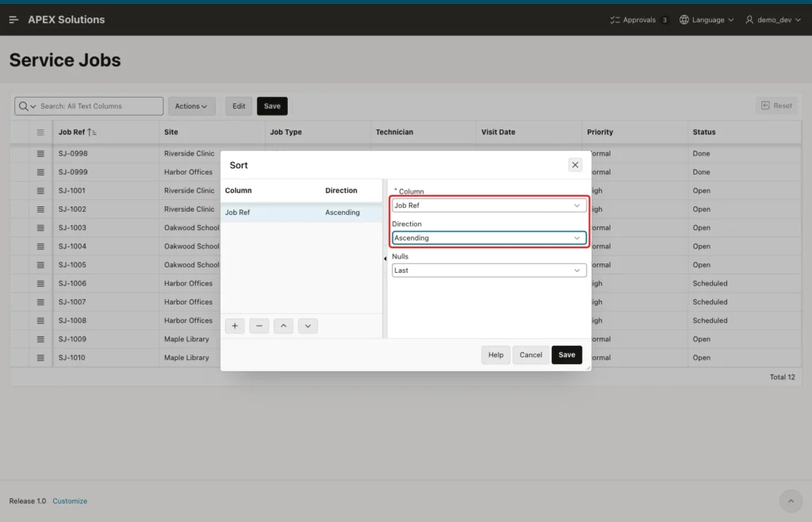Open row menu for SJ-0999
812x522 pixels.
click(40, 172)
